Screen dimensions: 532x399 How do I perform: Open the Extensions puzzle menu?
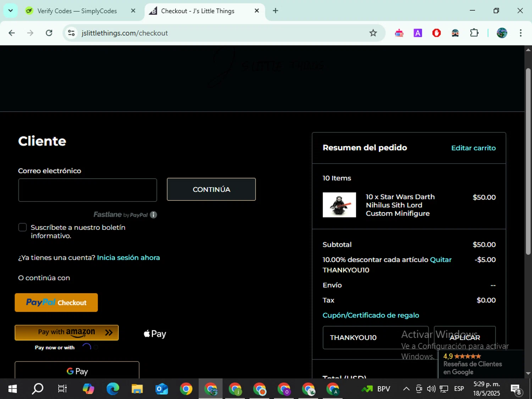click(x=474, y=33)
